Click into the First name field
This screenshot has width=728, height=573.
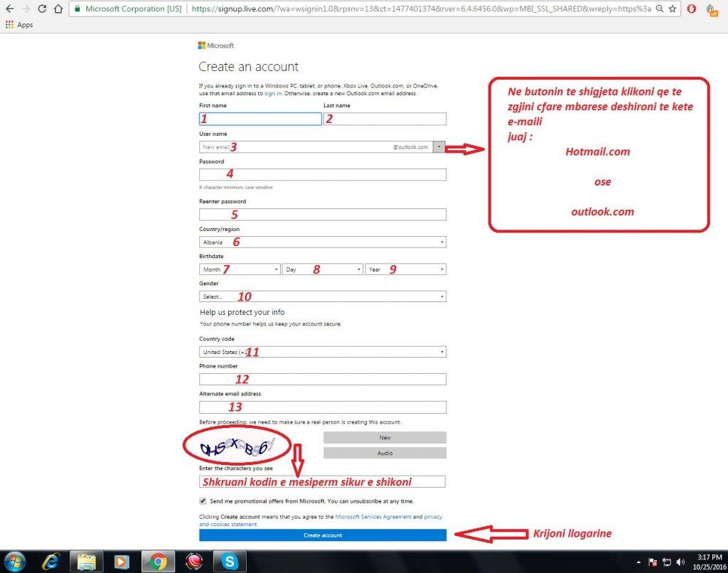click(260, 119)
